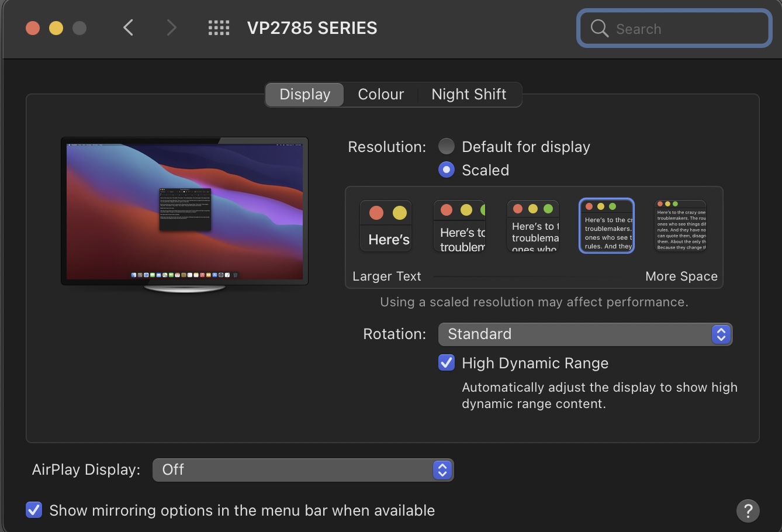Go back with the left chevron arrow

129,27
